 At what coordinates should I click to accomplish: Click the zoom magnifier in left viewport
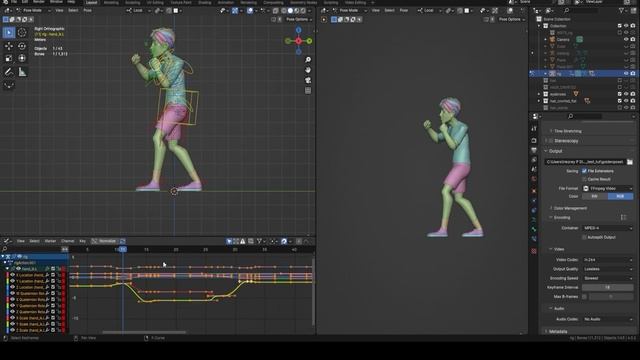point(308,60)
